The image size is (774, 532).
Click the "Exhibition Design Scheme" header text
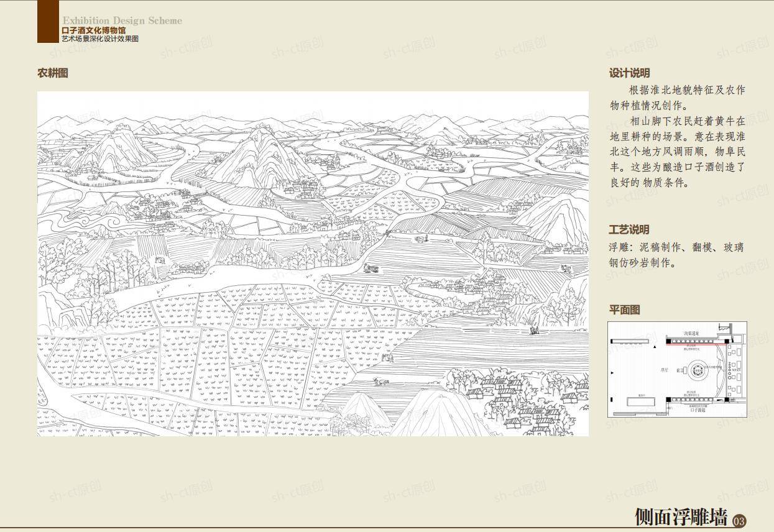coord(122,21)
